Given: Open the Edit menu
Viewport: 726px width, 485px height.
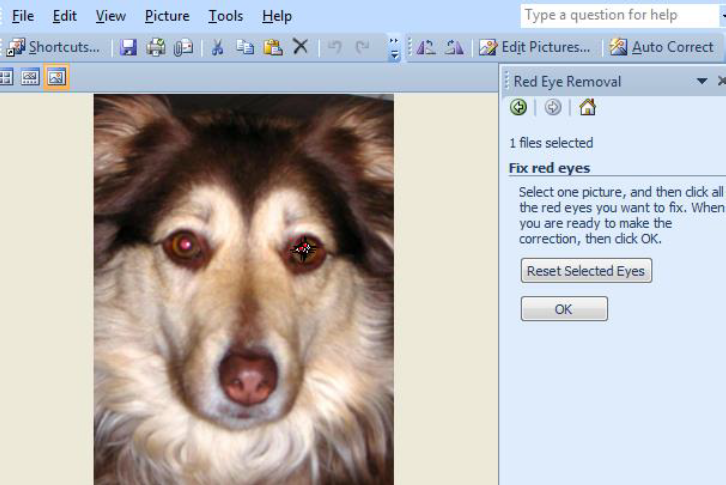Looking at the screenshot, I should pyautogui.click(x=64, y=16).
